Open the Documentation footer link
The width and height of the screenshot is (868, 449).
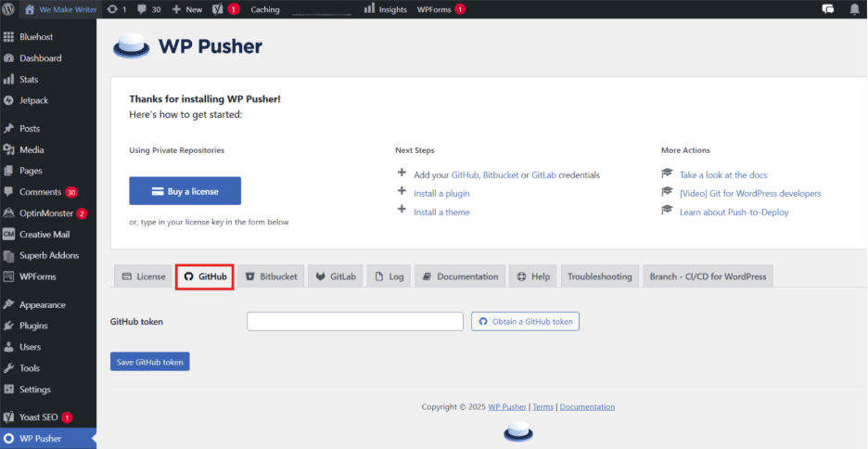tap(587, 406)
